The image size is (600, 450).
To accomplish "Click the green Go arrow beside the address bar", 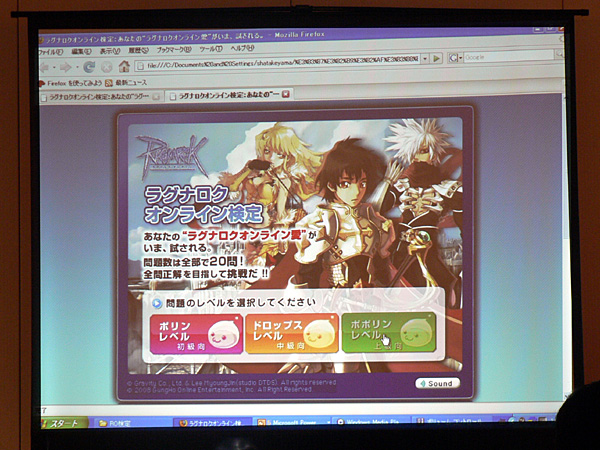I will [436, 59].
